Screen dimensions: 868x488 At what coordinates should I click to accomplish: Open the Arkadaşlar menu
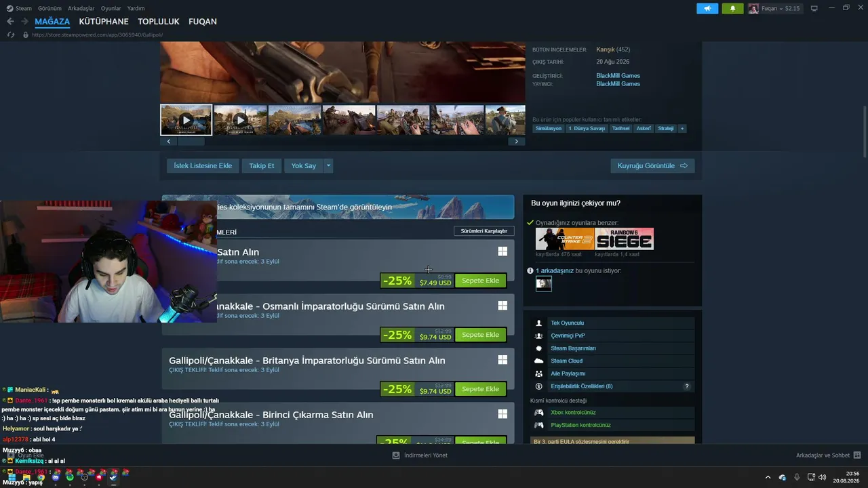coord(81,8)
